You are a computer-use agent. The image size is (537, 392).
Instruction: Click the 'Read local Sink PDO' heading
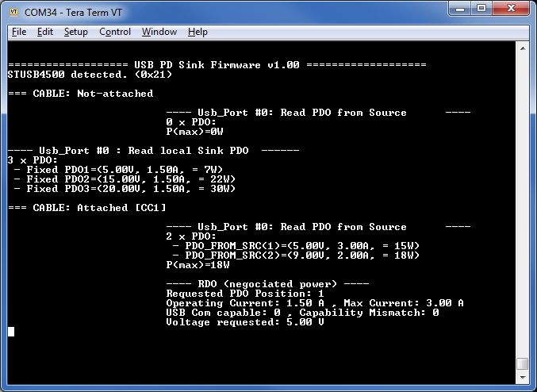(153, 151)
